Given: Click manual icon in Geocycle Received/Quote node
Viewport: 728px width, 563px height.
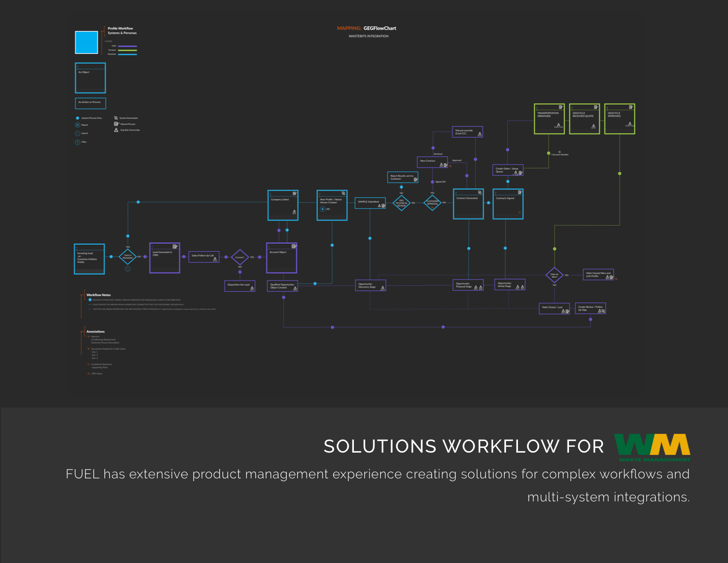Looking at the screenshot, I should click(x=596, y=107).
